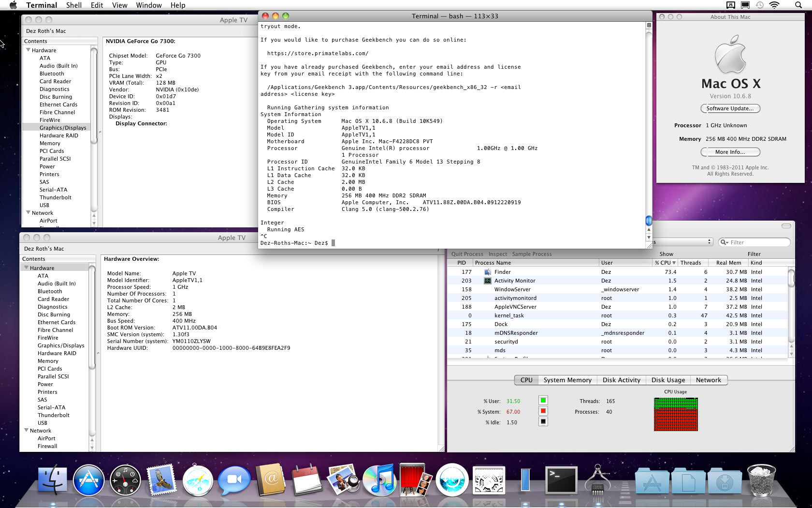Launch iTunes from the Dock
The height and width of the screenshot is (508, 812).
coord(379,480)
